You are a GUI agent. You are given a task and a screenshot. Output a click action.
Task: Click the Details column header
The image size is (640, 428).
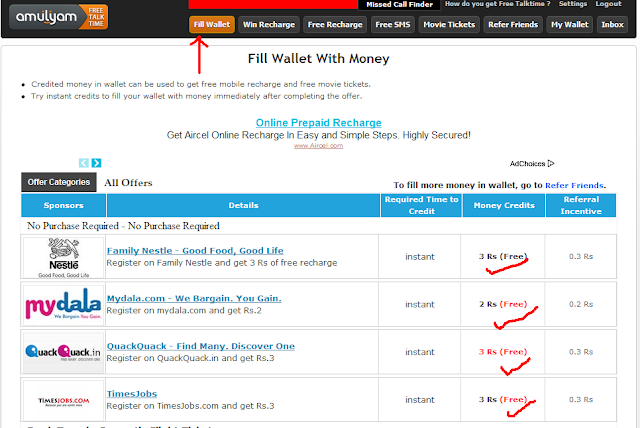point(243,205)
